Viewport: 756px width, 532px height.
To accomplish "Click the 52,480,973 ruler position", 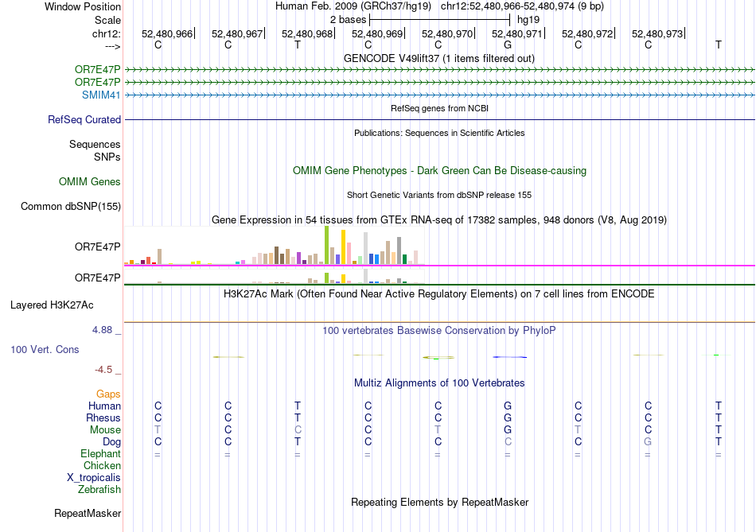I will (657, 33).
